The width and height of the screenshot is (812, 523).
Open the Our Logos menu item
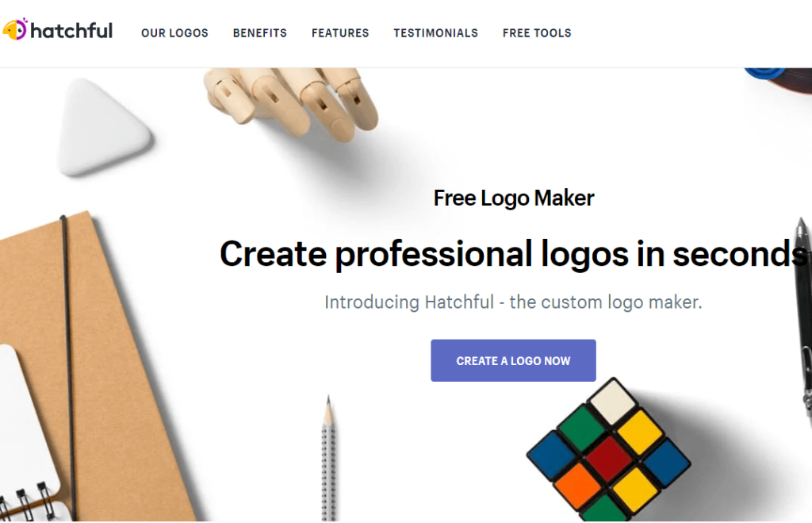[174, 33]
